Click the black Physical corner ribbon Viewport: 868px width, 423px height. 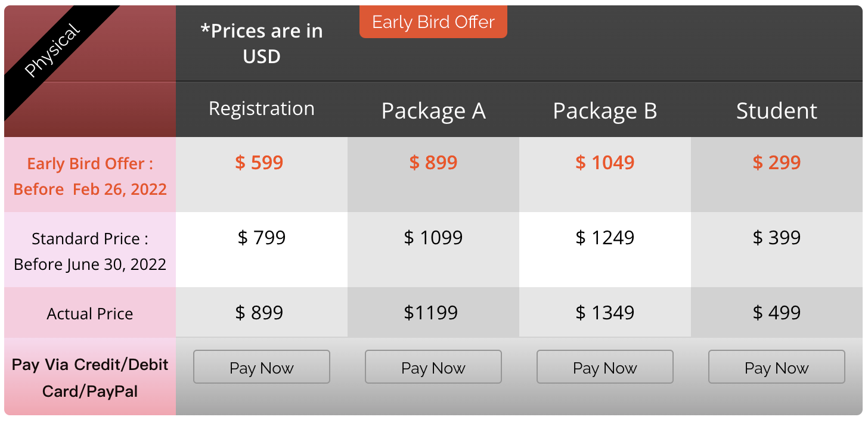pos(52,50)
